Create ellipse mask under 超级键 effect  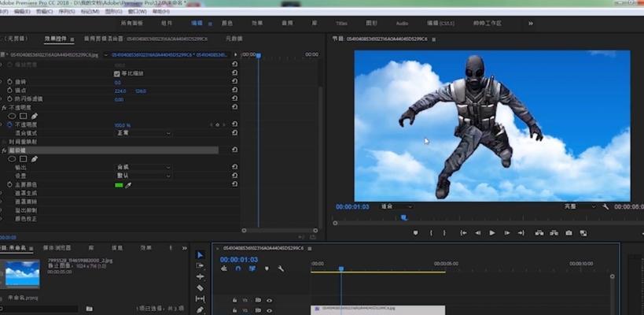[12, 159]
